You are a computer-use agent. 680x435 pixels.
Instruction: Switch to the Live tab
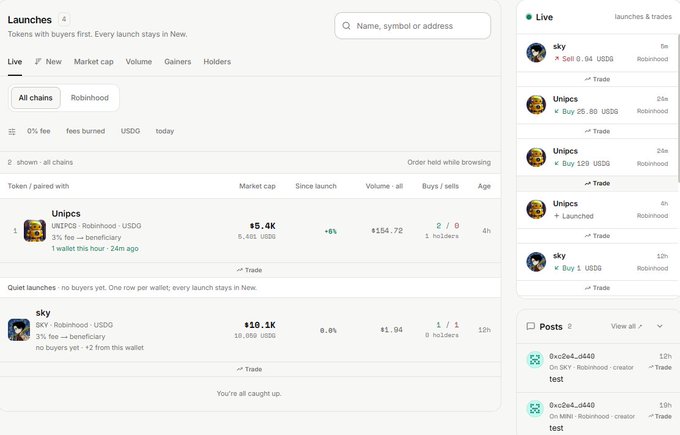[15, 62]
